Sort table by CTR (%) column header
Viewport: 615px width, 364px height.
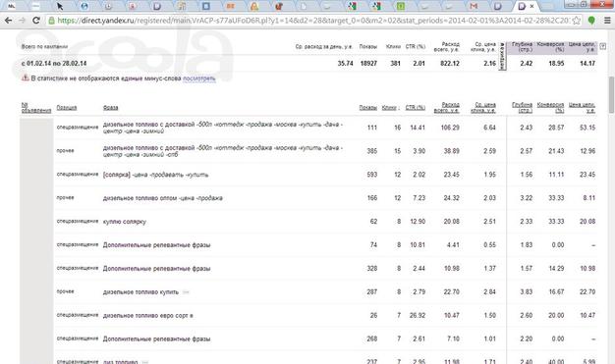tap(416, 107)
